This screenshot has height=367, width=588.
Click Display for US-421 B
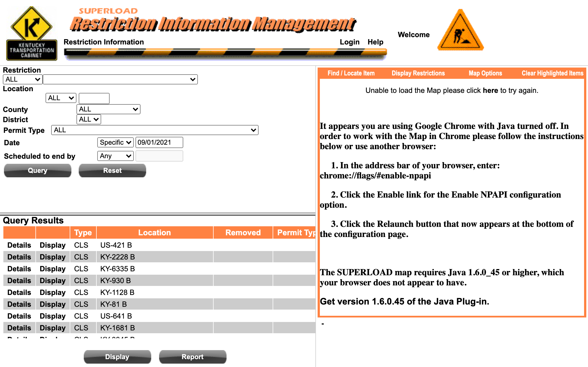click(53, 245)
